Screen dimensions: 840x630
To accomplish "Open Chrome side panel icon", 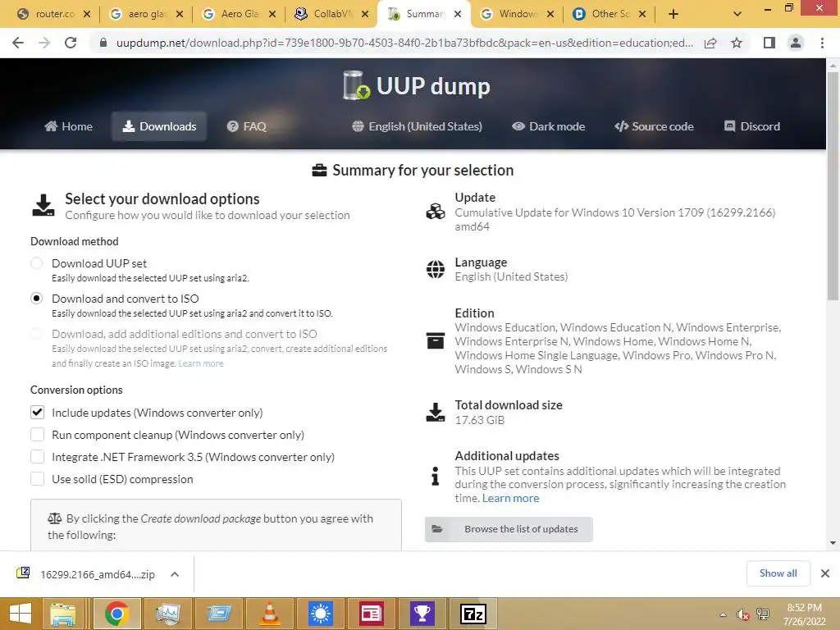I will pyautogui.click(x=769, y=43).
